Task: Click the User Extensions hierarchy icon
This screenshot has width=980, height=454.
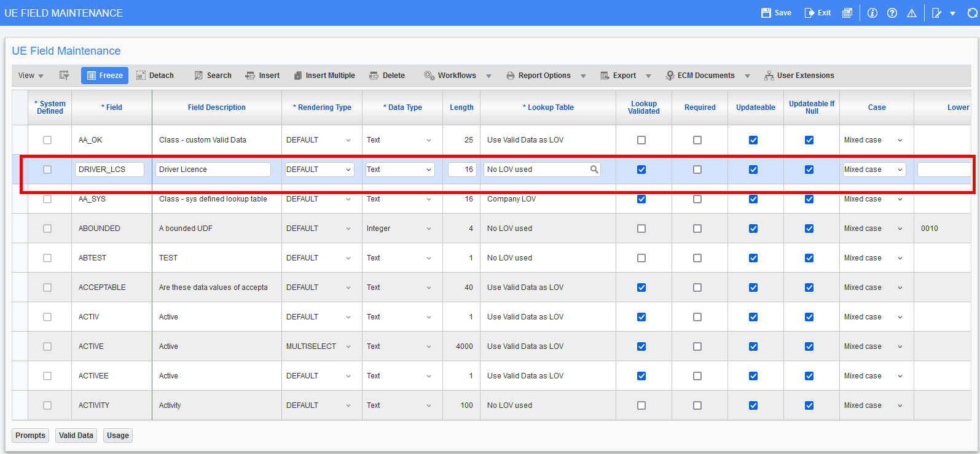Action: click(769, 76)
